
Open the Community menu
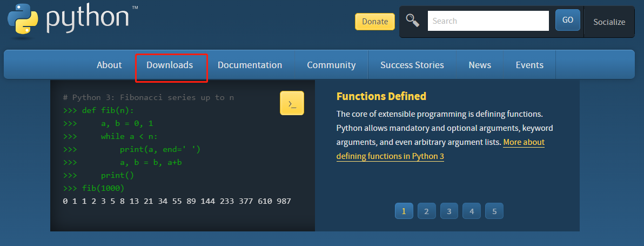pos(331,65)
